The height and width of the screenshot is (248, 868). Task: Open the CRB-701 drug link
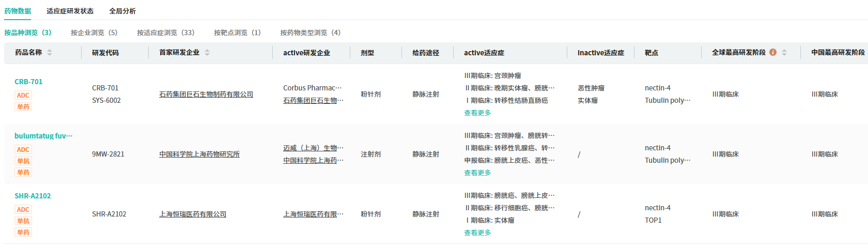point(28,82)
